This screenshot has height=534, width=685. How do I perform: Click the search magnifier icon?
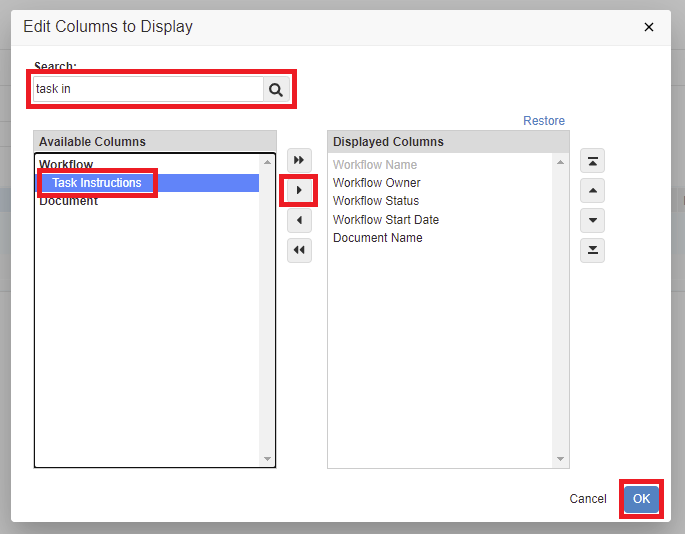pyautogui.click(x=275, y=89)
